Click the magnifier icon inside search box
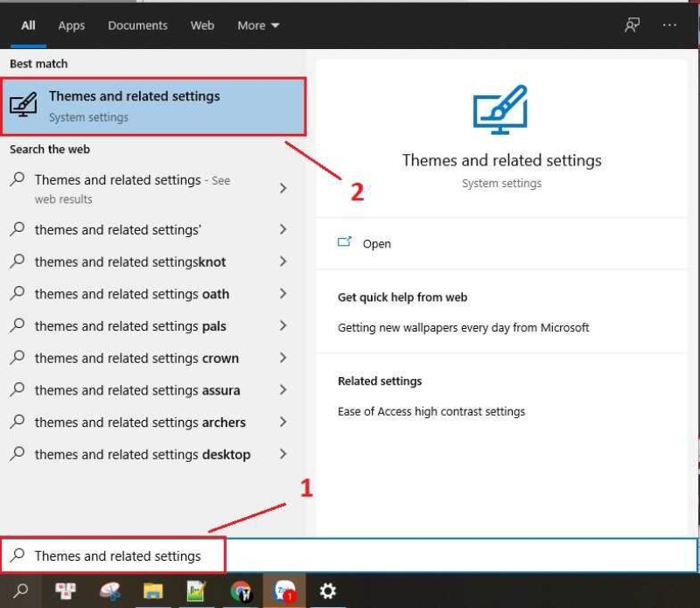This screenshot has height=608, width=700. pos(17,555)
